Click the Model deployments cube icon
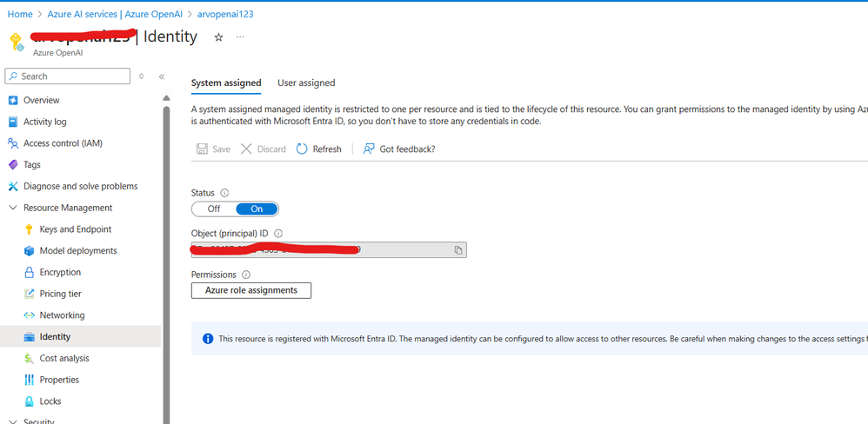Screen dimensions: 868x424 click(30, 251)
